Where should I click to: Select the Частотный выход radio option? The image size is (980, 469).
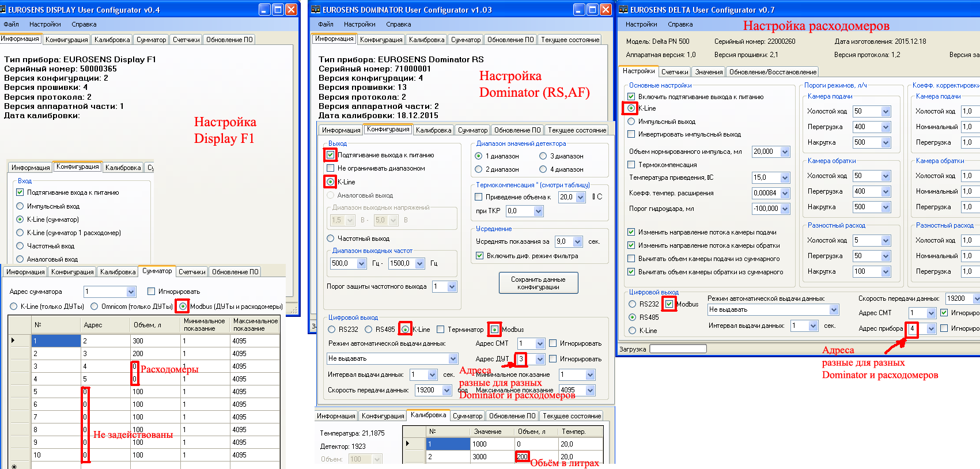(330, 239)
